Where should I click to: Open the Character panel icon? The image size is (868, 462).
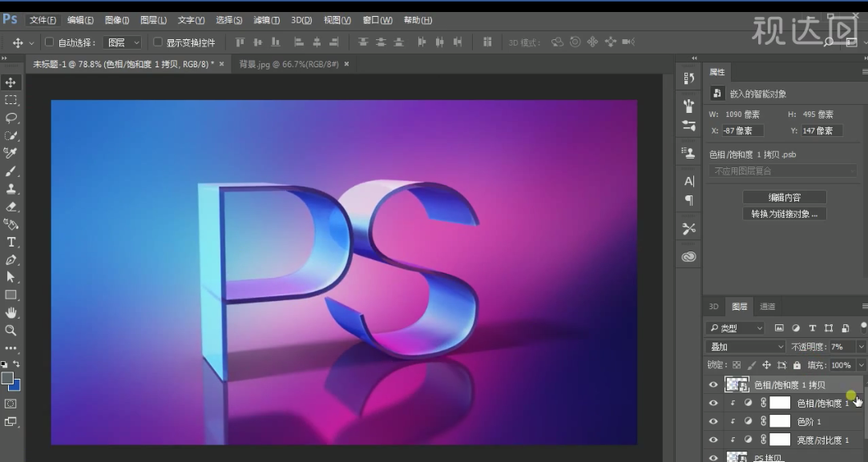688,181
